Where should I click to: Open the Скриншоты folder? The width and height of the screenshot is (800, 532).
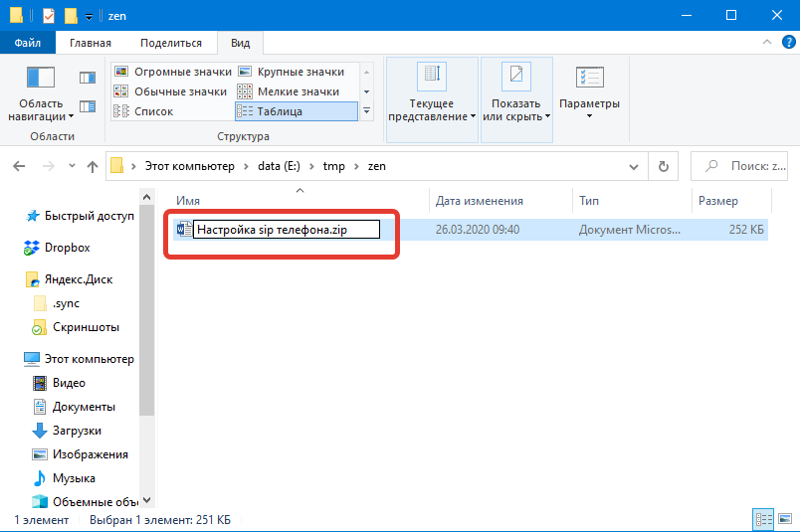point(76,327)
